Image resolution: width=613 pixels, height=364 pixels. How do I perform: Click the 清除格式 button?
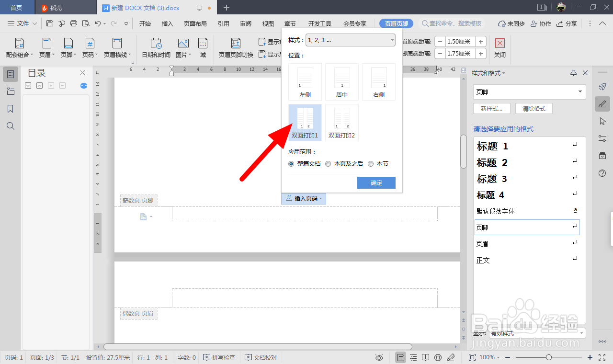pos(534,109)
